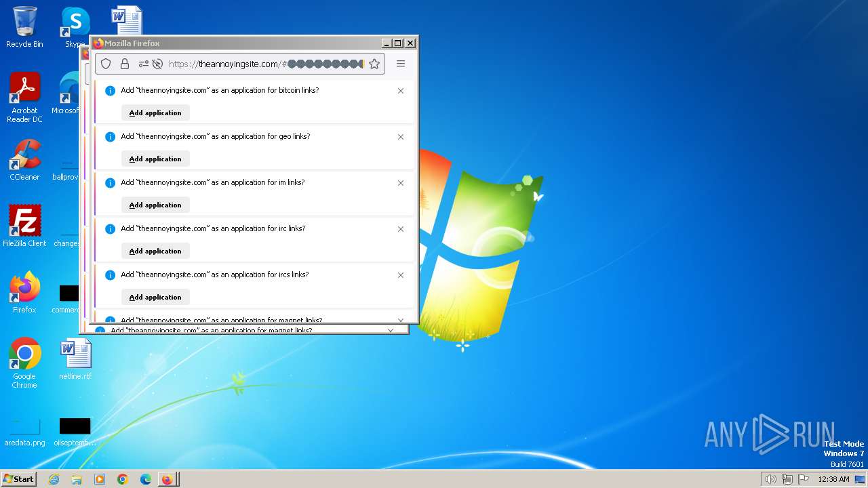Image resolution: width=868 pixels, height=488 pixels.
Task: Click the 12:38 AM taskbar clock
Action: [x=833, y=479]
